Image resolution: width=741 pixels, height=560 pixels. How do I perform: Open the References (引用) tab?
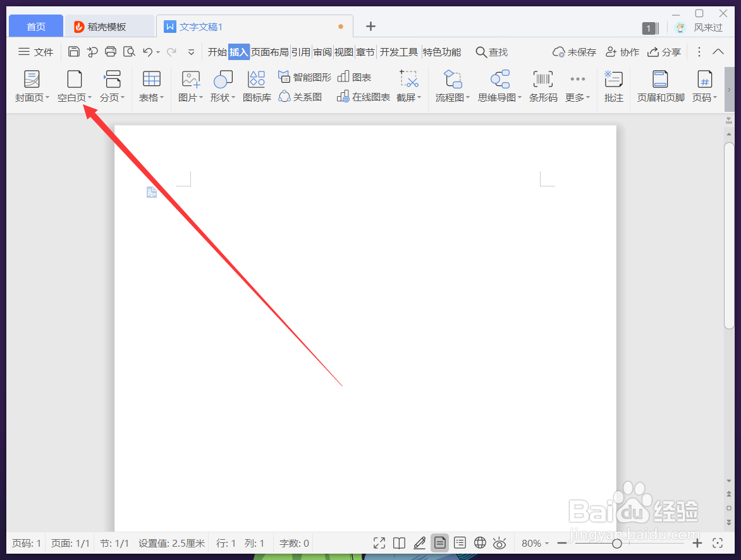pyautogui.click(x=300, y=52)
